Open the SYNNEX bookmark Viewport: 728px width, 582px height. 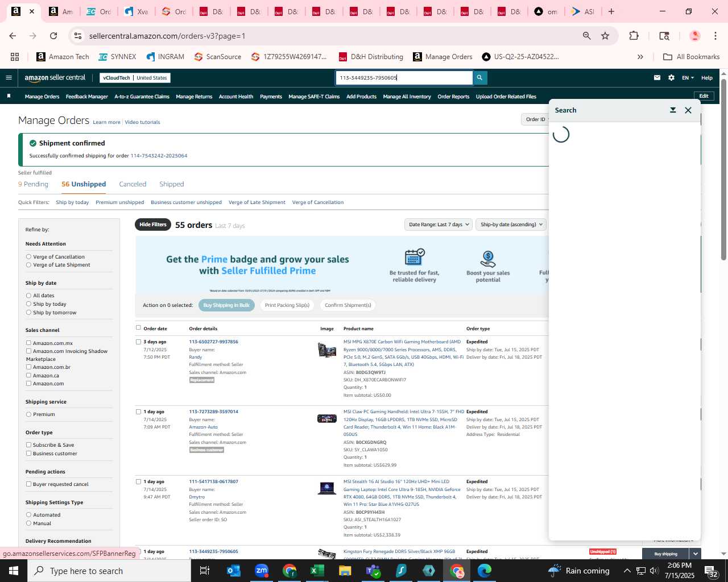click(x=117, y=57)
